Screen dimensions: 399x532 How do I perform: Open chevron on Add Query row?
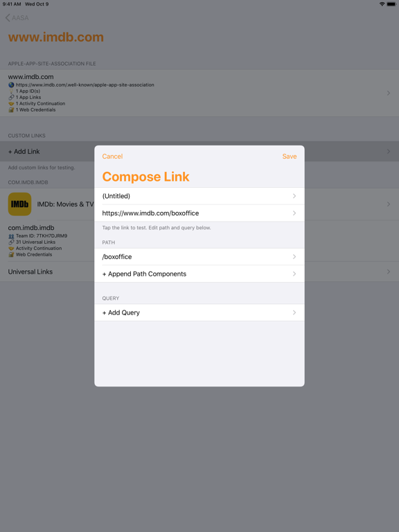tap(294, 312)
